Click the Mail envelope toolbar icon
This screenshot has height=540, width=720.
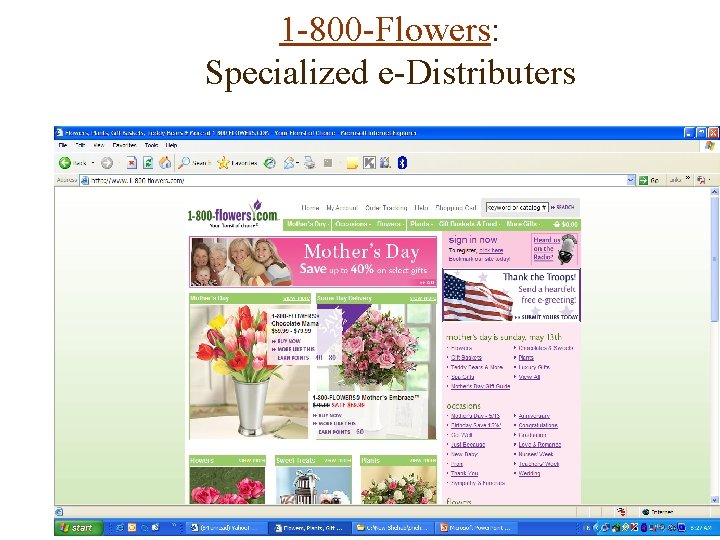[289, 163]
